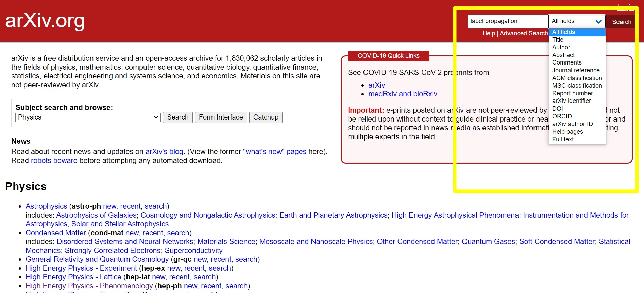
Task: Select 'Abstract' search field option
Action: tap(577, 55)
